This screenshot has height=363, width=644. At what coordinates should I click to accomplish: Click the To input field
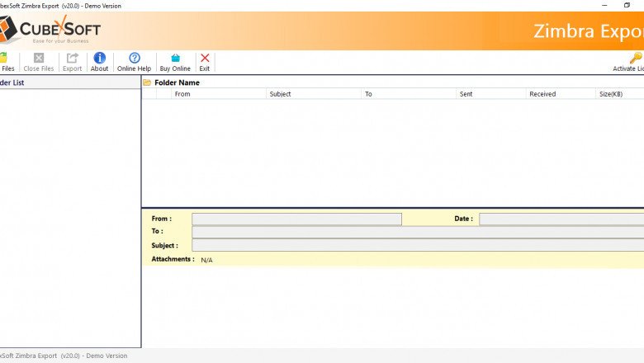418,232
